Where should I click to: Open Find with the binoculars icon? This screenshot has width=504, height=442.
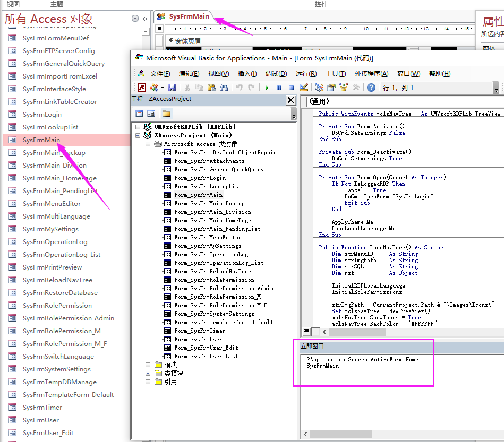tap(224, 88)
